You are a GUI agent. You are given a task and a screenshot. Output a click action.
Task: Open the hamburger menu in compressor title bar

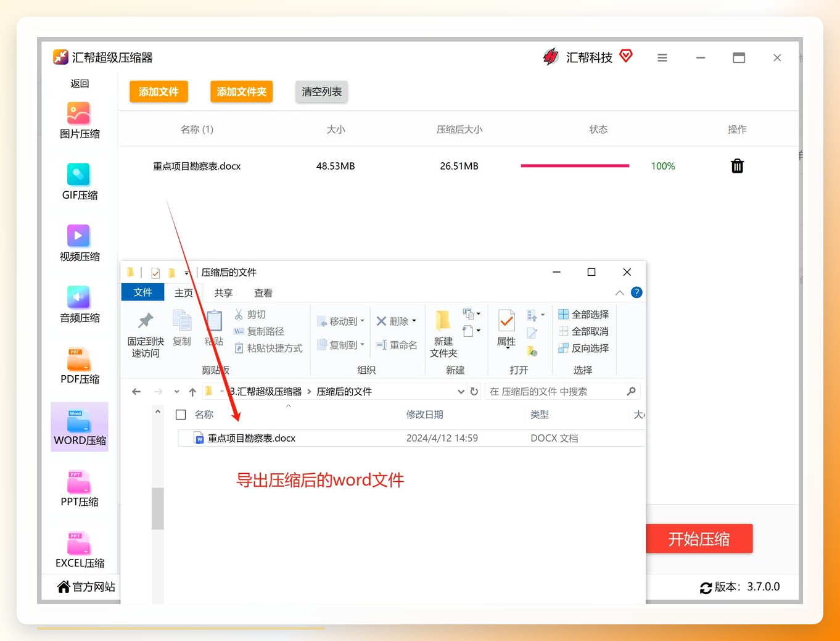point(662,58)
